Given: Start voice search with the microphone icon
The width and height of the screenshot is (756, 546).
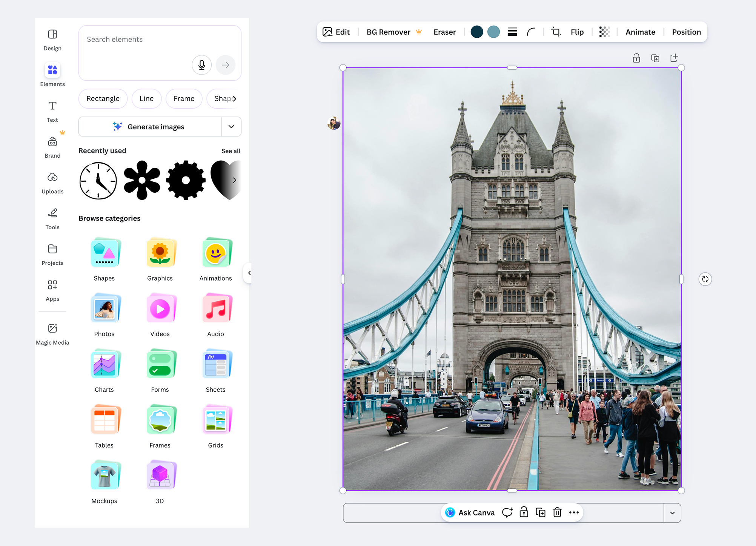Looking at the screenshot, I should pyautogui.click(x=201, y=65).
